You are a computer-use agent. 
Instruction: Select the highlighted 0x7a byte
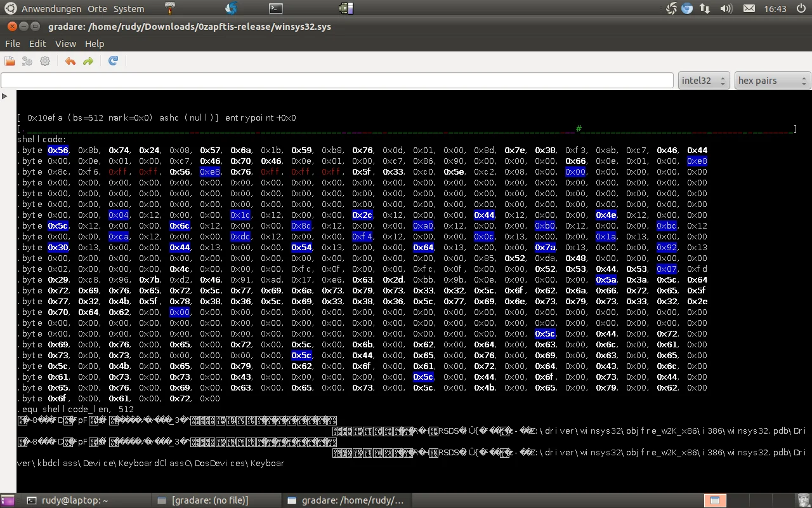pyautogui.click(x=545, y=248)
